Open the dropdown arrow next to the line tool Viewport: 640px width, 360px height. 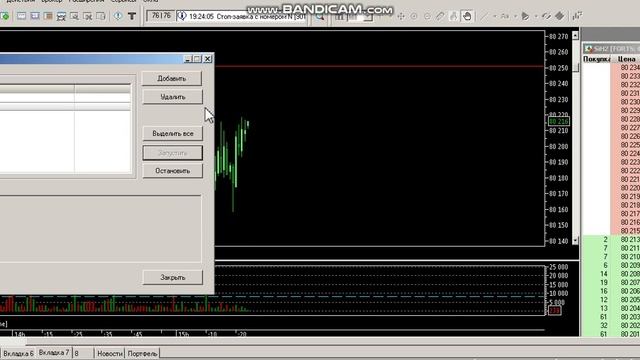494,16
